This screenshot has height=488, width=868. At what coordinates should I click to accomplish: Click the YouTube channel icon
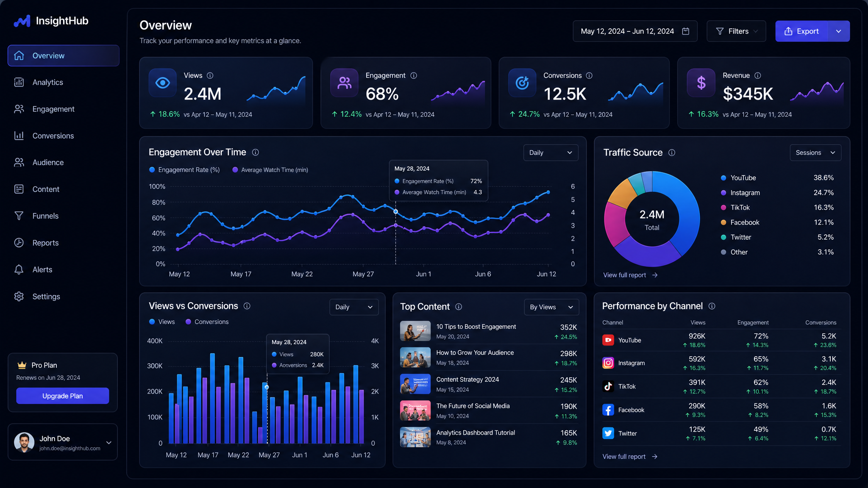pos(608,340)
